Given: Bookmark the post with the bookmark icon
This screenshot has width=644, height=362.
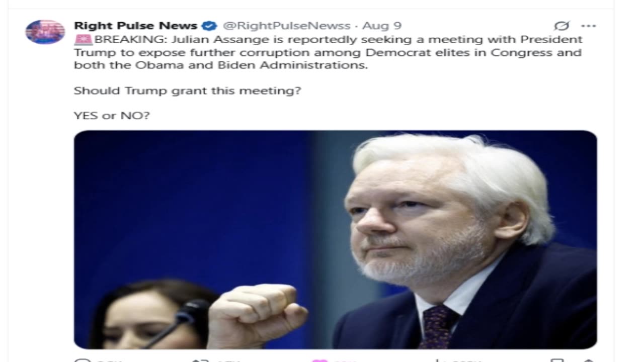Looking at the screenshot, I should point(557,360).
